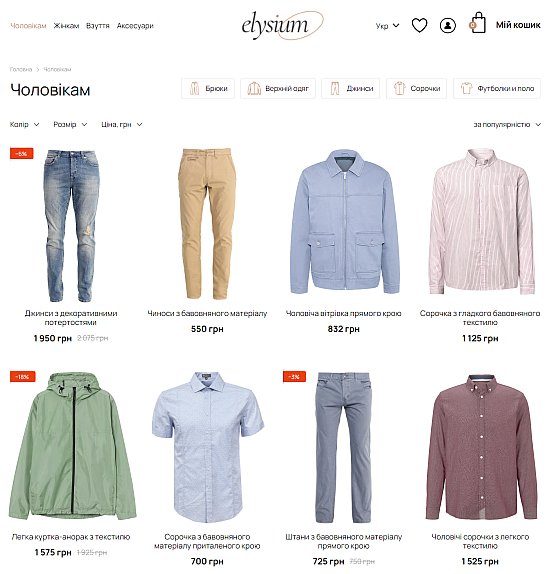The image size is (551, 574).
Task: Expand the Ціна, грн filter dropdown
Action: click(x=122, y=124)
